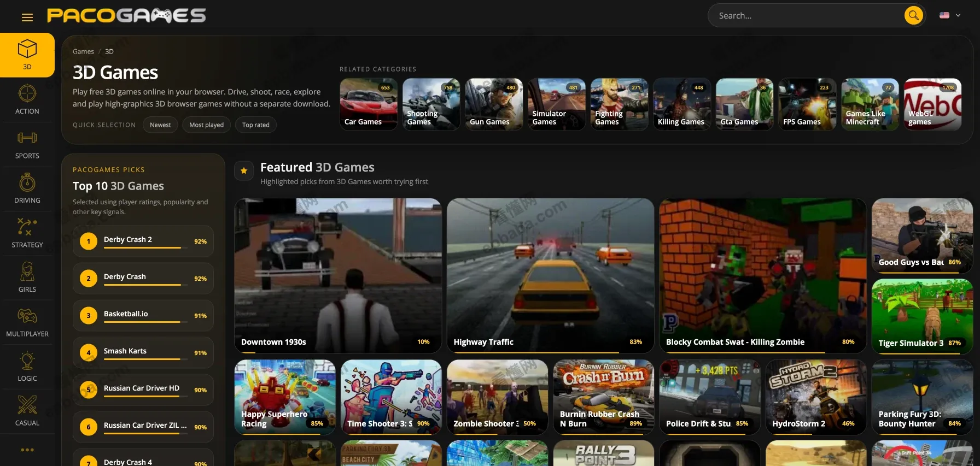Play the Tiger Simulator 3 game

coord(922,317)
